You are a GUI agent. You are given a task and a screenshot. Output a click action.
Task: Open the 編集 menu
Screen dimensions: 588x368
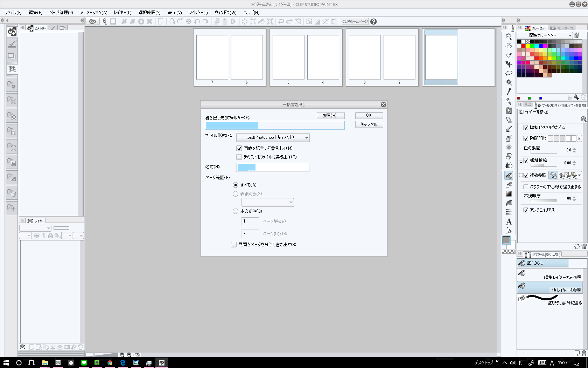(35, 13)
